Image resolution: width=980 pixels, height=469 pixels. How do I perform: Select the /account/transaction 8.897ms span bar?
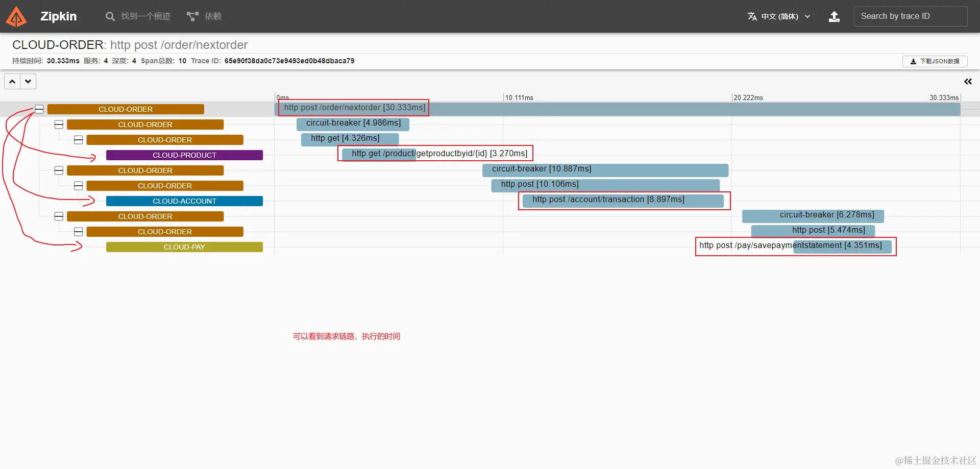[623, 201]
